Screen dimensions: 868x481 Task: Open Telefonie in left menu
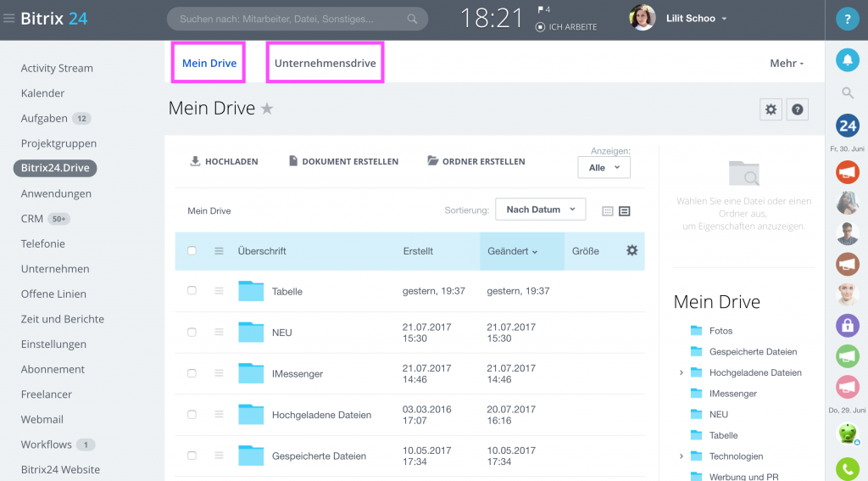(43, 243)
